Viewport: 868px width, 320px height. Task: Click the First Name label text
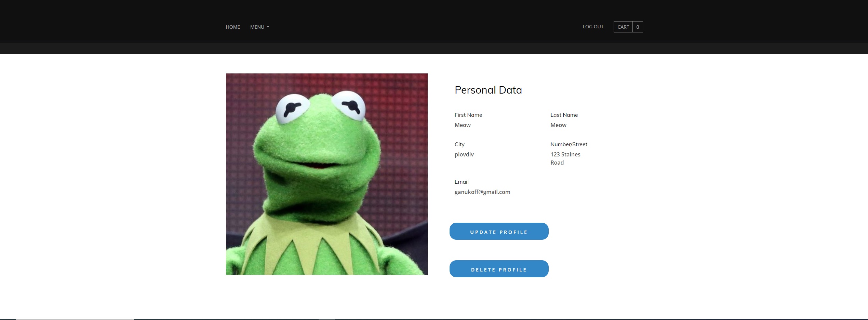point(468,115)
